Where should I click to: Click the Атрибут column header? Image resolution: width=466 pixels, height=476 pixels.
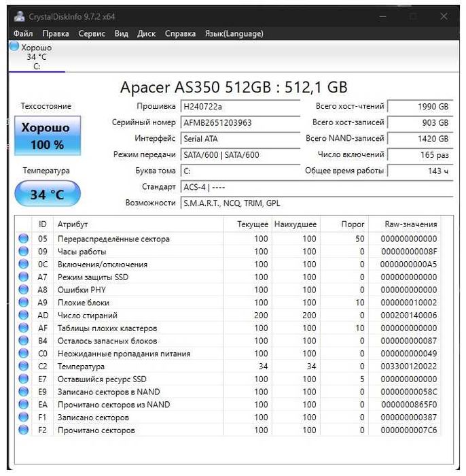[x=139, y=224]
